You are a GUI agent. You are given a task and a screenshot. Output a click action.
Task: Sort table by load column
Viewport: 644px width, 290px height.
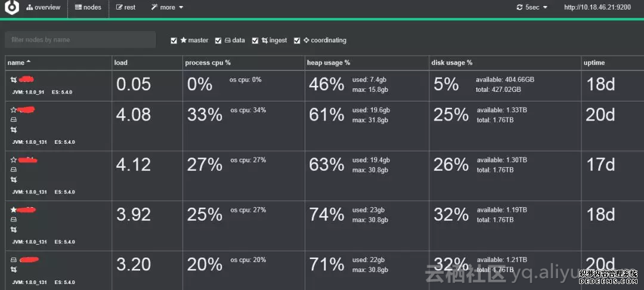coord(120,63)
